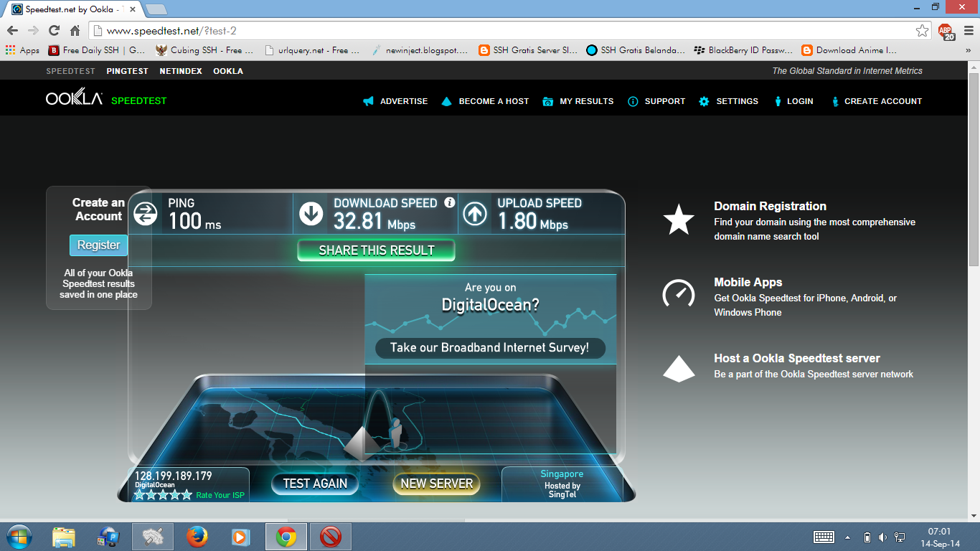Click the Chrome home icon
This screenshot has height=551, width=980.
pyautogui.click(x=75, y=30)
